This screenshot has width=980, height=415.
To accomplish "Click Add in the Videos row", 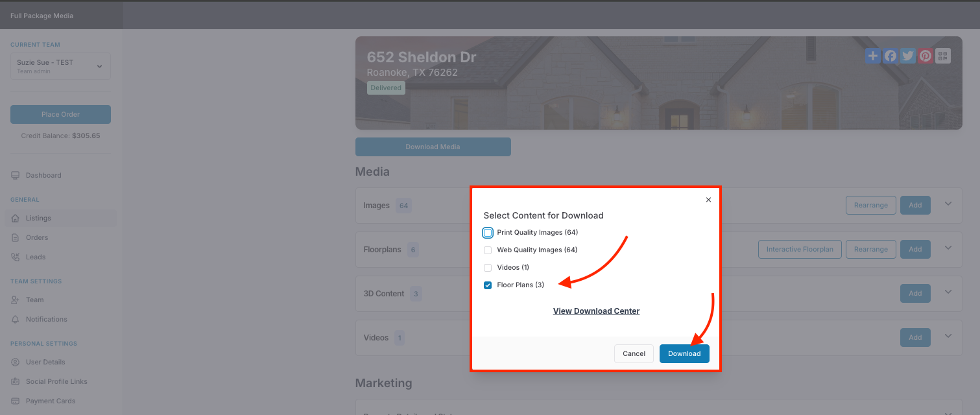I will click(915, 338).
